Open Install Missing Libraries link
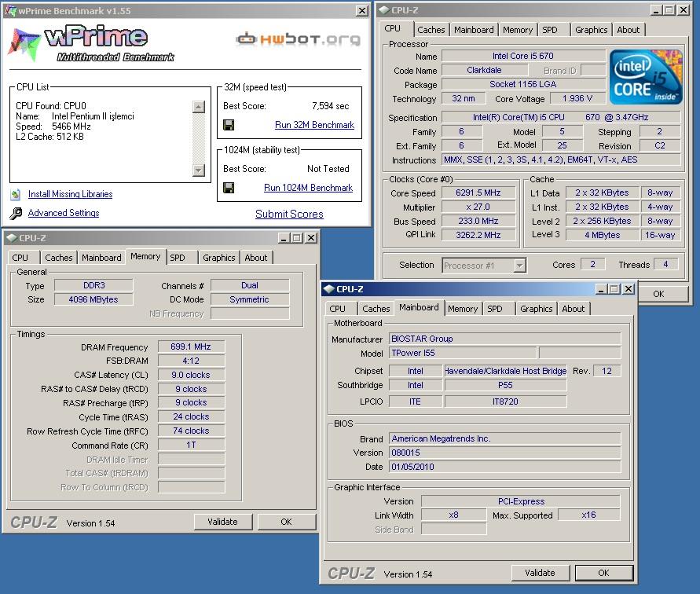The height and width of the screenshot is (594, 700). 70,194
